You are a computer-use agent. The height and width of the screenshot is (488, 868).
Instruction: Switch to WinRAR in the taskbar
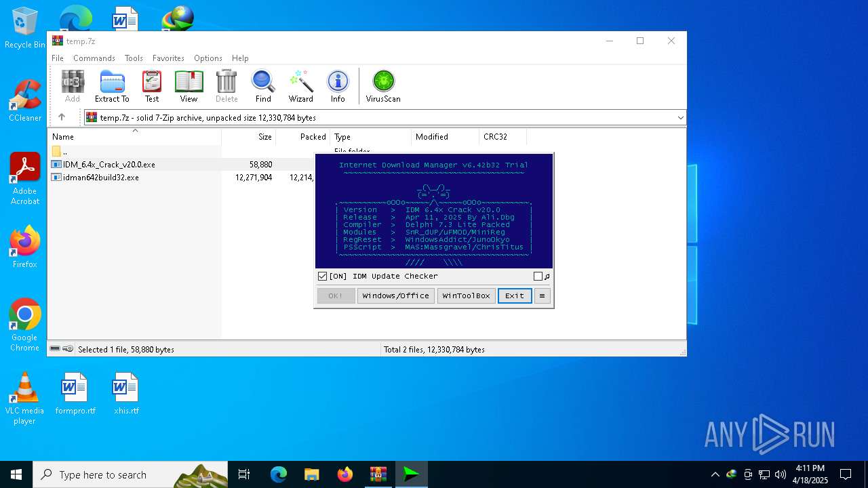(x=378, y=474)
